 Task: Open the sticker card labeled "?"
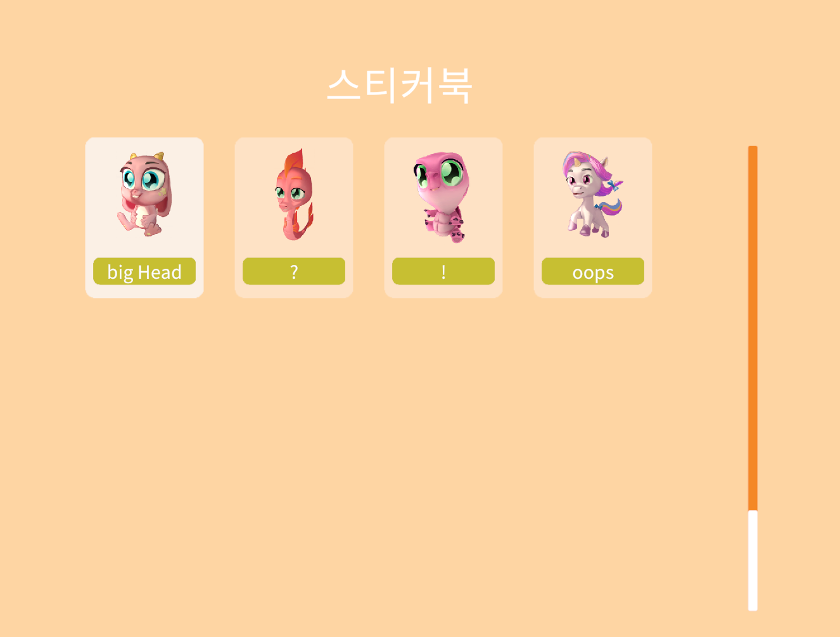click(x=294, y=217)
